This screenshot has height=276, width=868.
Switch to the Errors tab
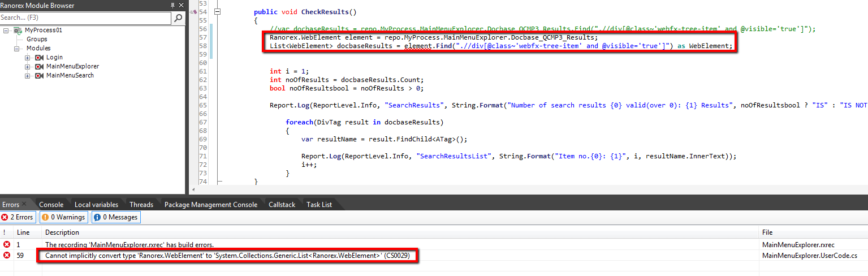10,205
